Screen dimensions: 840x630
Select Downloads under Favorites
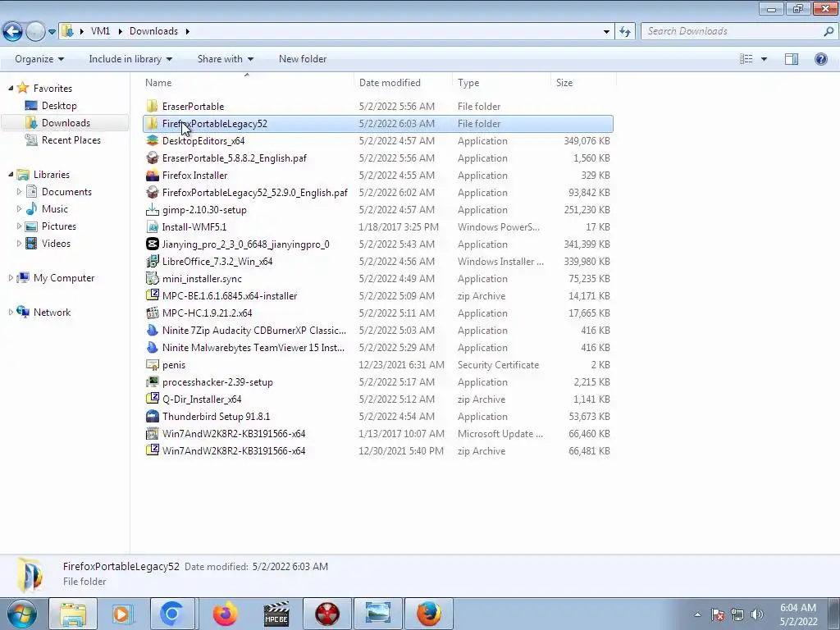pos(66,123)
